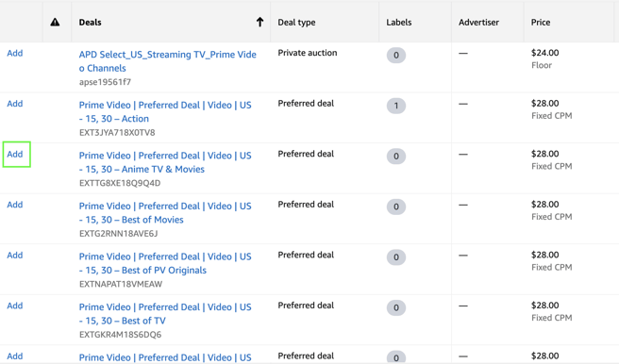Add the Best of PV Originals deal
Image resolution: width=619 pixels, height=364 pixels.
(15, 256)
